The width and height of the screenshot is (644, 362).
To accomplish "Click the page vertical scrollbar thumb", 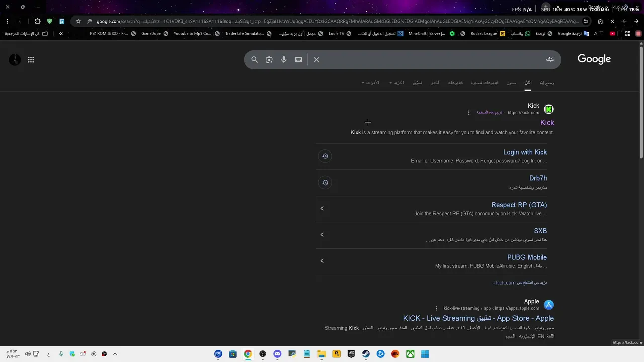I will point(641,103).
